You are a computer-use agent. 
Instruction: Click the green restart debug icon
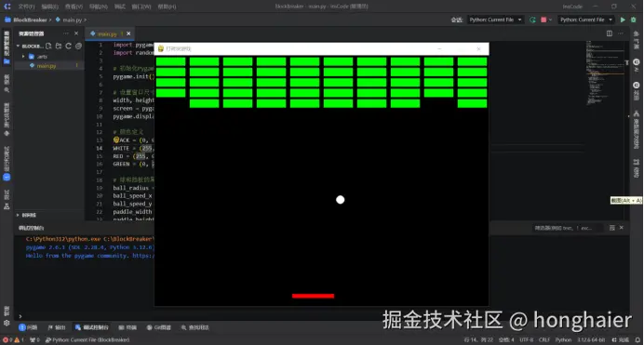pyautogui.click(x=532, y=20)
